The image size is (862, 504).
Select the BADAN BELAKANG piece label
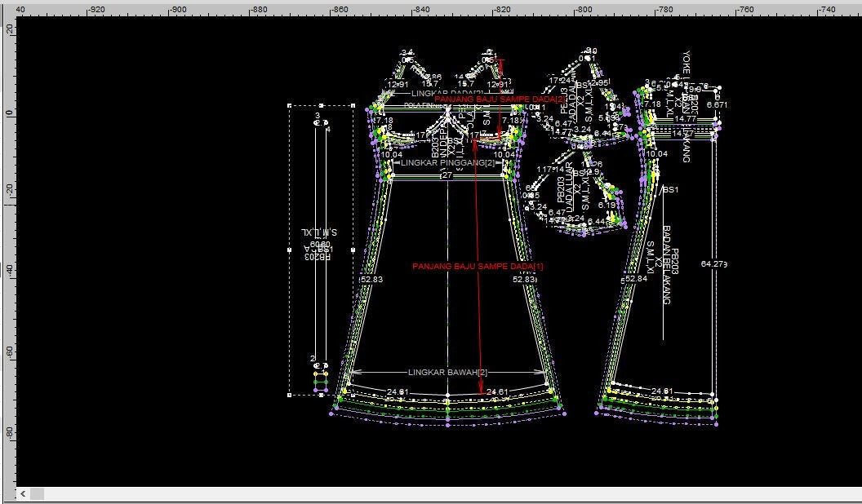(667, 265)
